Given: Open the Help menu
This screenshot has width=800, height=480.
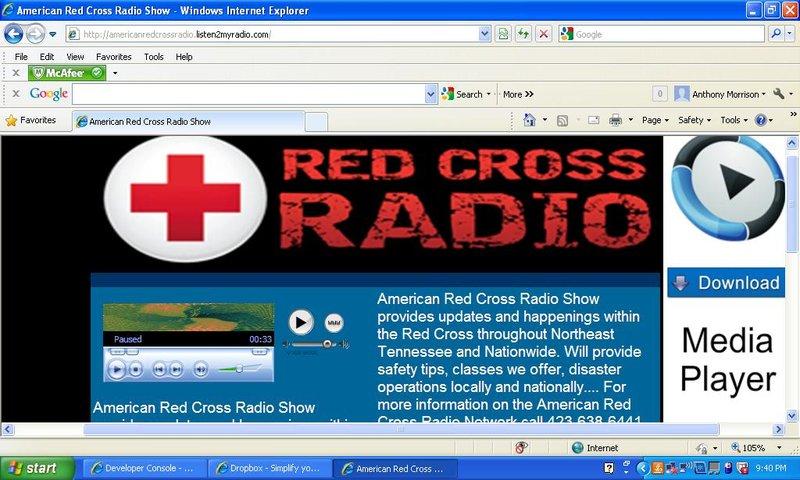Looking at the screenshot, I should (184, 57).
